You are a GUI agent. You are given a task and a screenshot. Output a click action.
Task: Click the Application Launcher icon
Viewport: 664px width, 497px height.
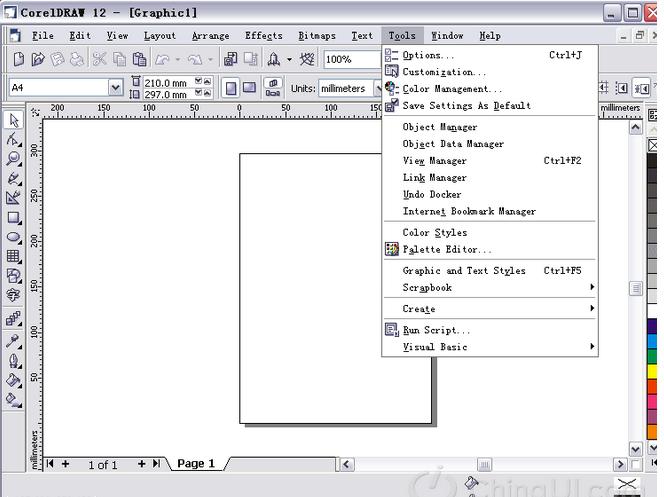point(274,59)
